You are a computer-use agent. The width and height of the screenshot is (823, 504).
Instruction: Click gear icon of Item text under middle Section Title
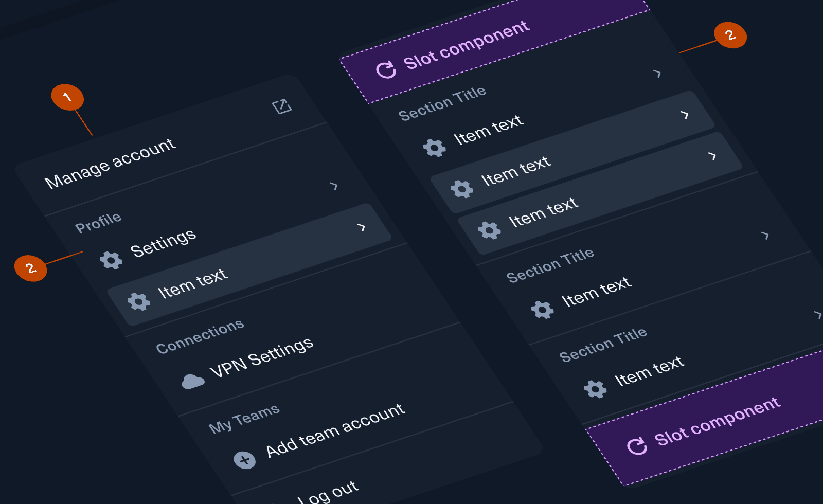543,310
